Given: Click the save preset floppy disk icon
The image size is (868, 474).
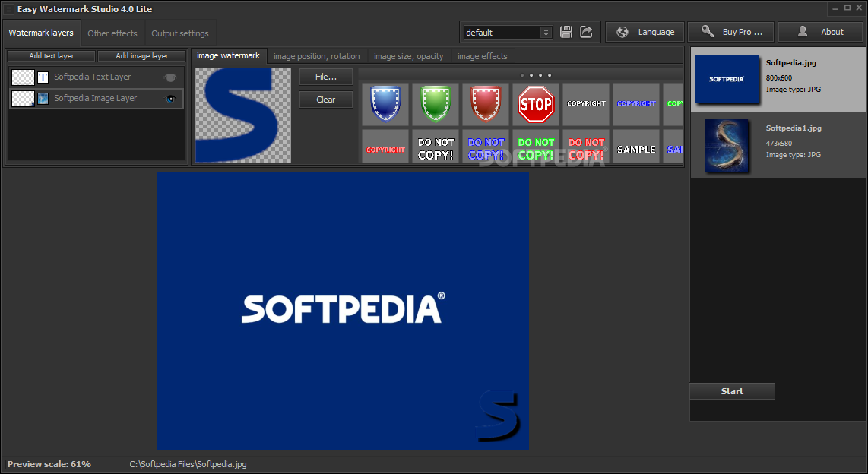Looking at the screenshot, I should 565,32.
